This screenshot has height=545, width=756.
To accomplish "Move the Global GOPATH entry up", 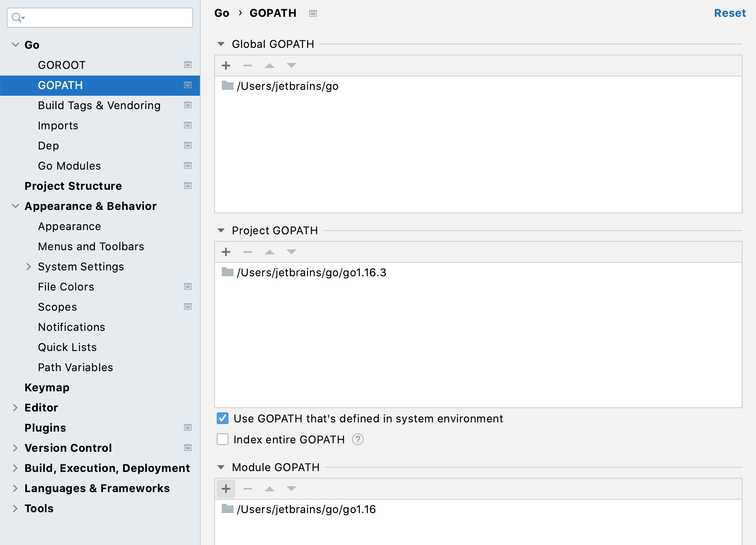I will tap(270, 66).
